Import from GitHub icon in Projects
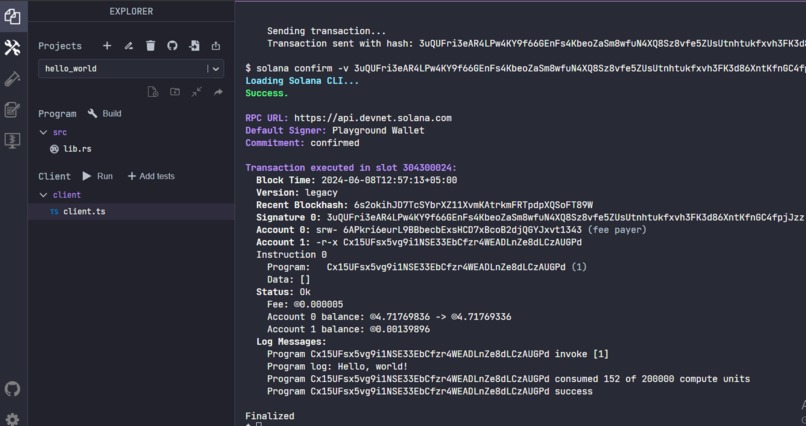Image resolution: width=806 pixels, height=426 pixels. [x=172, y=46]
